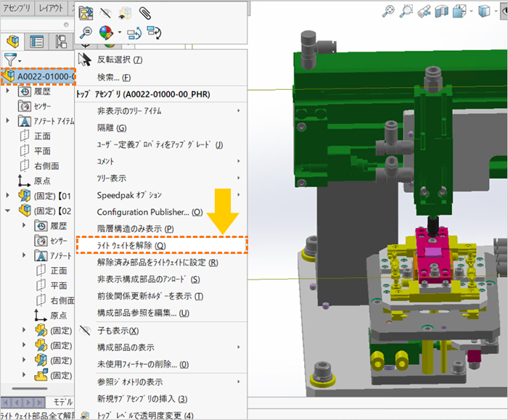Click the センサー item under 【02

[x=59, y=241]
